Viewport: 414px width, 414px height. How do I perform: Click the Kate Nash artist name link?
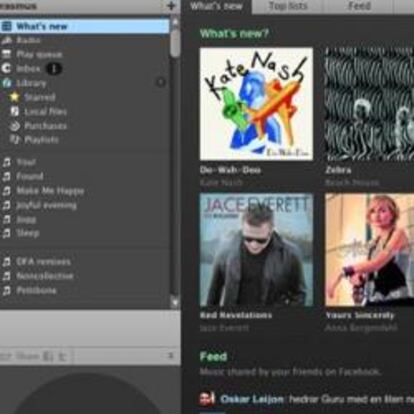[x=221, y=183]
